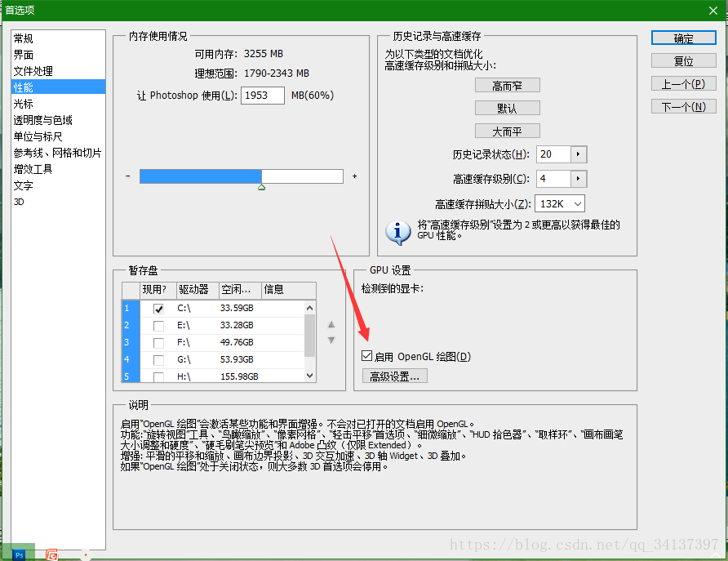Click the 高速缓存级别 value field
Viewport: 728px width, 561px height.
coord(553,179)
